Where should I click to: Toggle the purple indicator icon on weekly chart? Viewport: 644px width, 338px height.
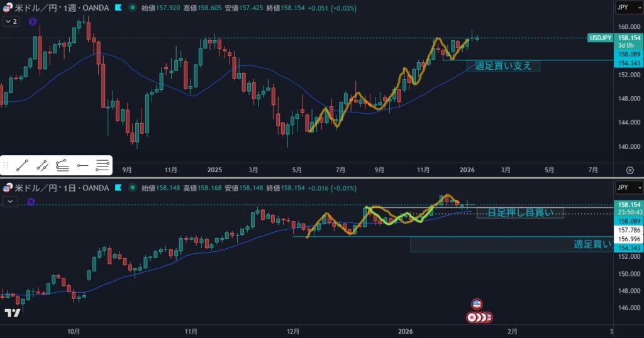(33, 21)
